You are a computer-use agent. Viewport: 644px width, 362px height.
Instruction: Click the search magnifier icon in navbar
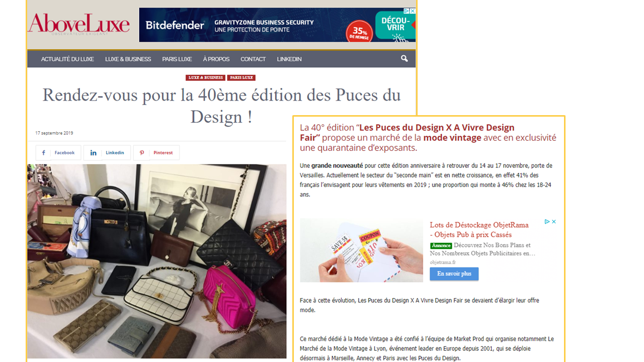pos(404,59)
